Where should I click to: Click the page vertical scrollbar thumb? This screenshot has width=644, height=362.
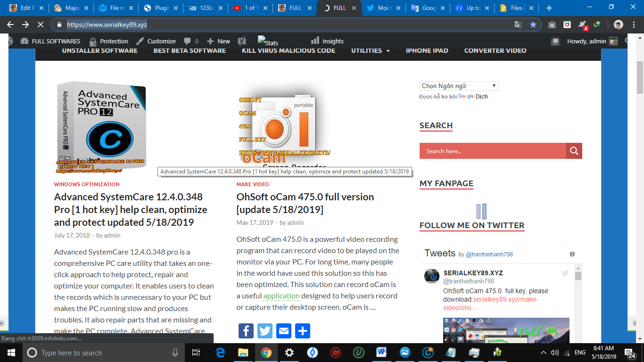[x=640, y=77]
